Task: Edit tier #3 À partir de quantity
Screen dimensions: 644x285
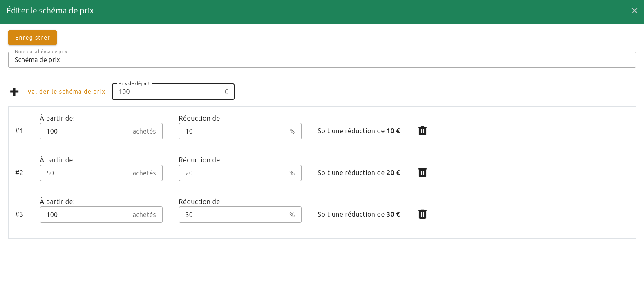Action: pos(86,215)
